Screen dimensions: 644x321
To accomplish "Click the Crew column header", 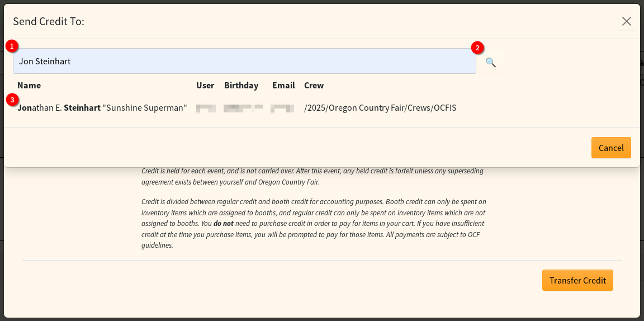I will coord(314,85).
